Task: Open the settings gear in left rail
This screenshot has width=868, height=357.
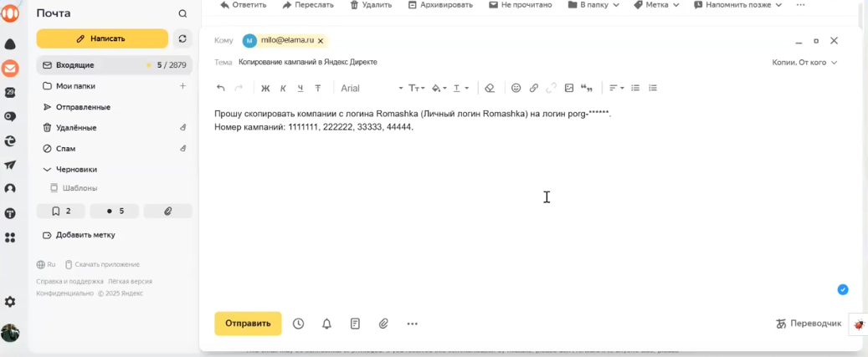Action: (x=10, y=303)
